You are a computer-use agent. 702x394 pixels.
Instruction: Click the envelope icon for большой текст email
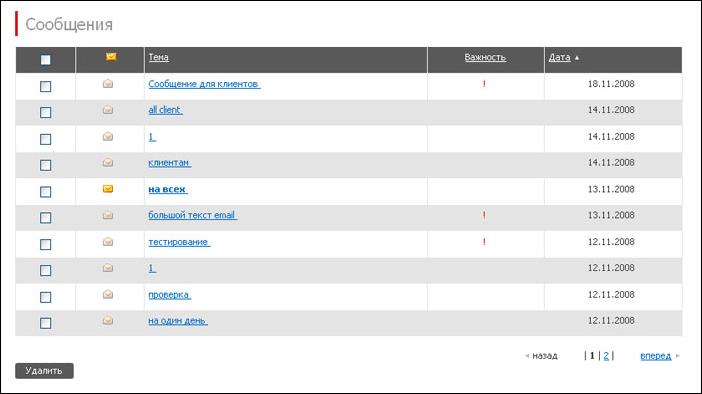(x=107, y=215)
